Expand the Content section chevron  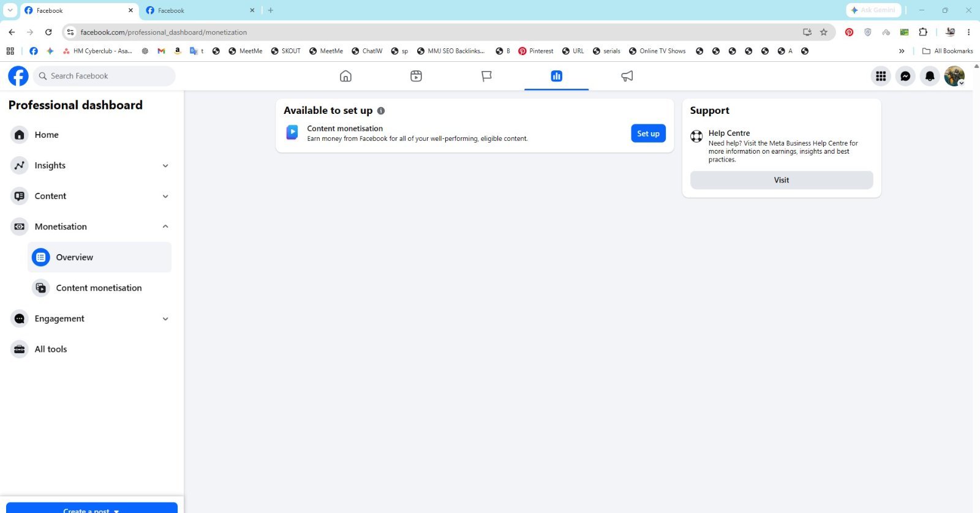[x=165, y=196]
